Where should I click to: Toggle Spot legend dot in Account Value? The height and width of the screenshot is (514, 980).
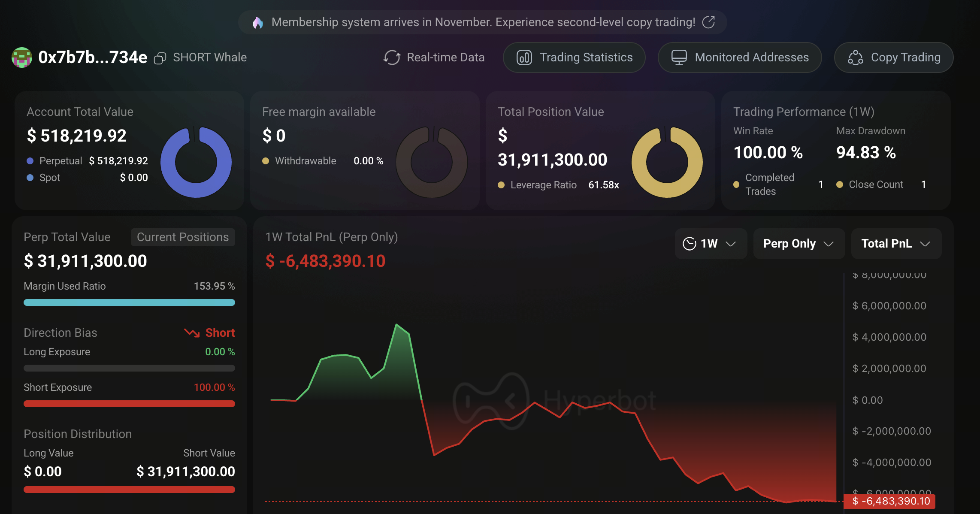pos(30,178)
